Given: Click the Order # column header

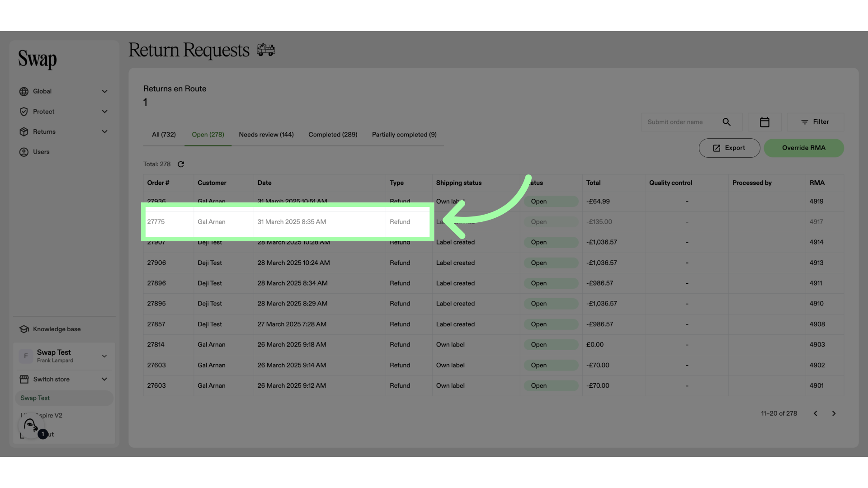Looking at the screenshot, I should 158,183.
